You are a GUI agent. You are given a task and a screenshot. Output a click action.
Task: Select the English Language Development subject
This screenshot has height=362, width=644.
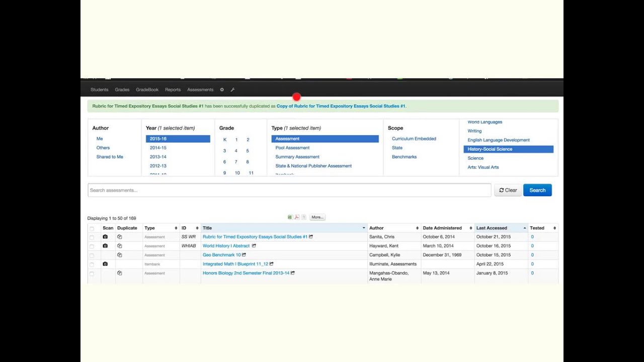click(x=499, y=140)
